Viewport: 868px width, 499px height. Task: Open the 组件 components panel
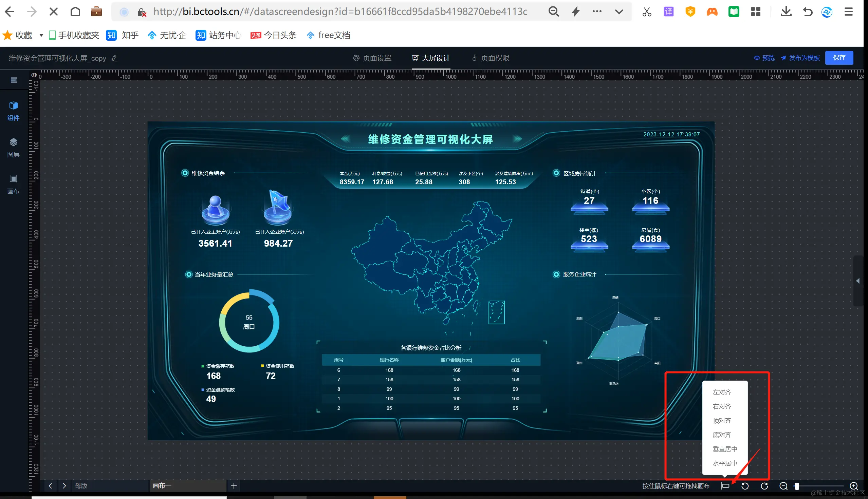coord(13,110)
